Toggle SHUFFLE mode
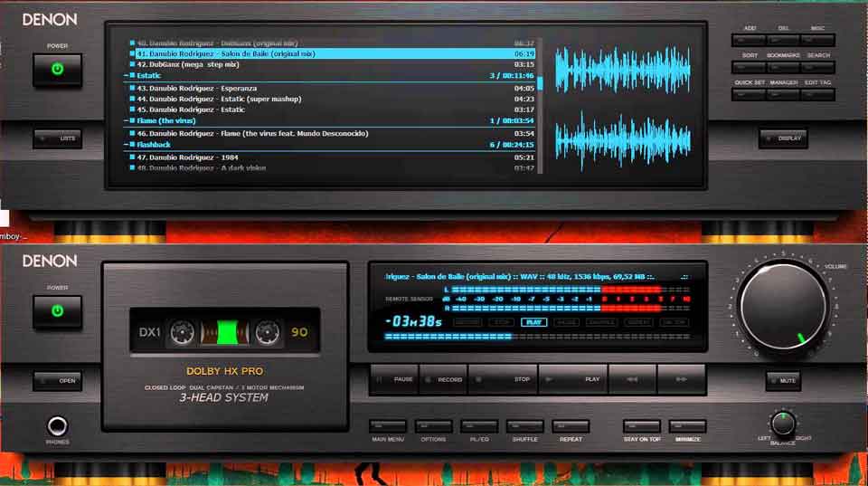 coord(524,426)
